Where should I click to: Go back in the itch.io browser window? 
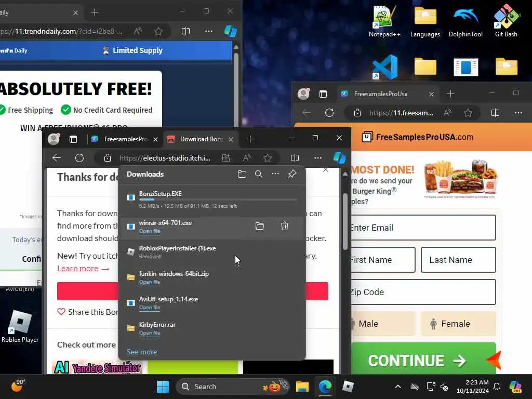pos(57,158)
